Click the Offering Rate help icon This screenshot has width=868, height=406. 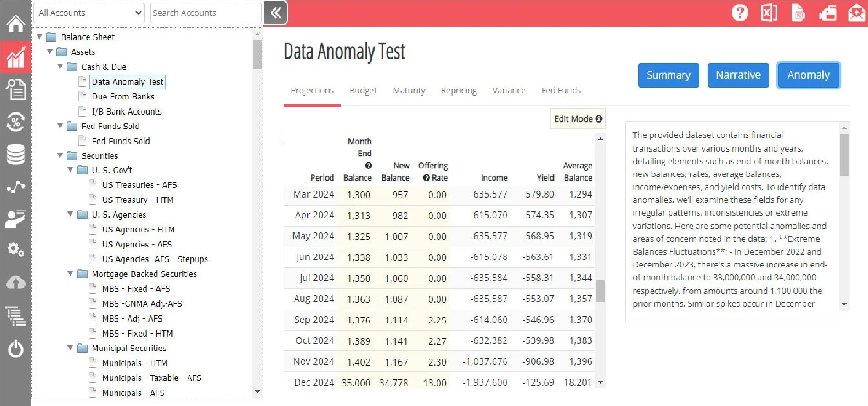tap(426, 178)
